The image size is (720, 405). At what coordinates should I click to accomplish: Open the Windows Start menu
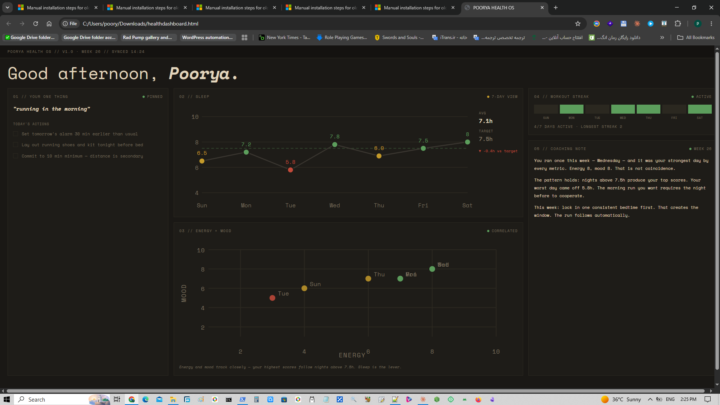6,399
